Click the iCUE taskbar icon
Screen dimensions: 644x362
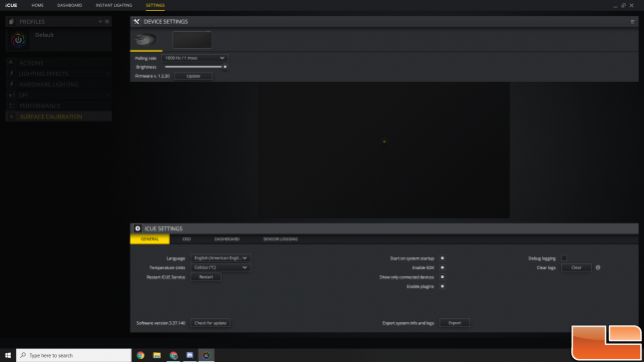tap(206, 355)
